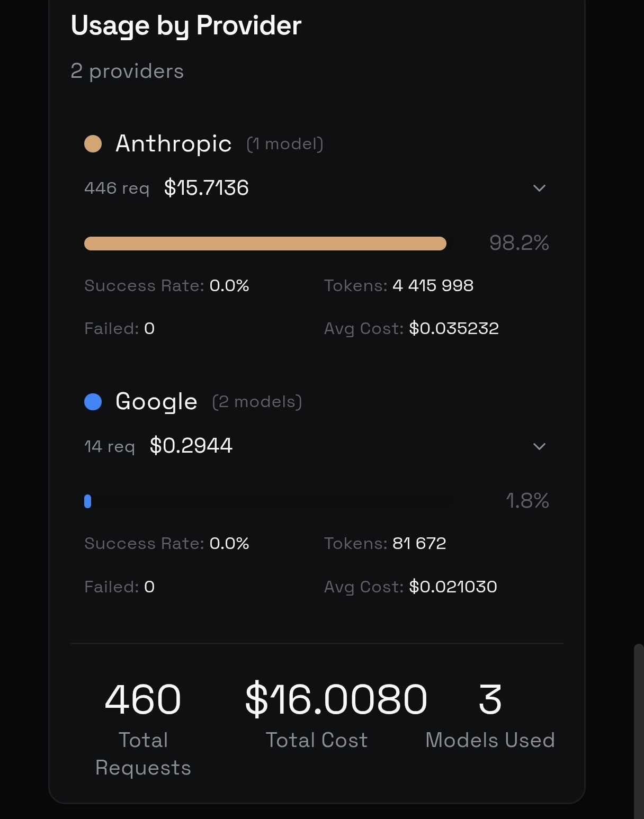Click the page scrollbar thumb
644x819 pixels.
[639, 731]
